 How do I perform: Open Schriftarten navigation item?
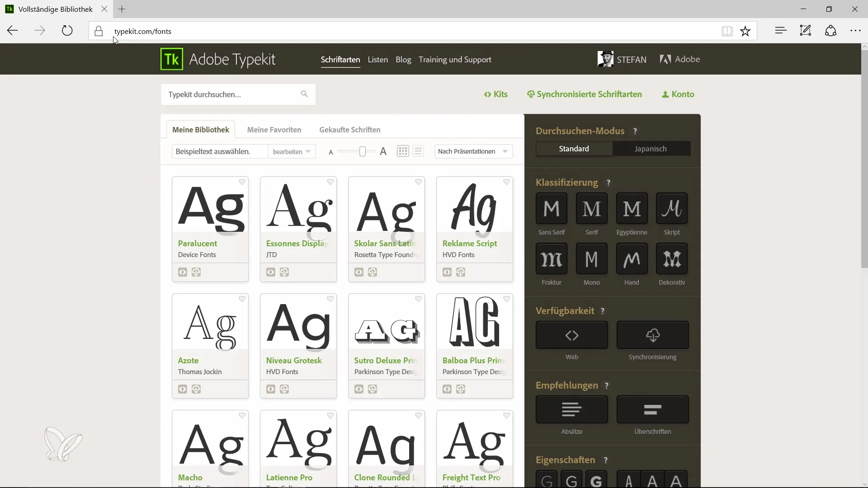click(340, 60)
